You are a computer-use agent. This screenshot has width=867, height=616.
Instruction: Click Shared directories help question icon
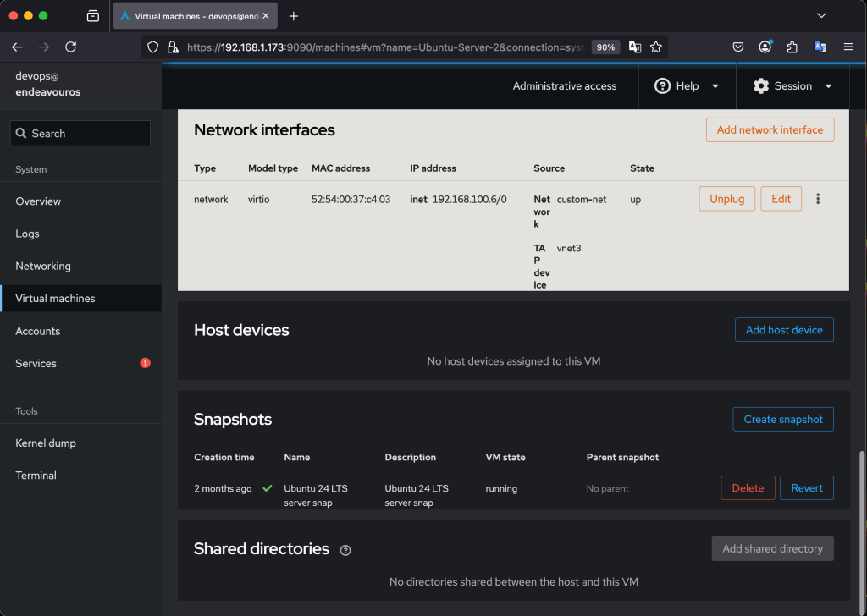coord(345,550)
